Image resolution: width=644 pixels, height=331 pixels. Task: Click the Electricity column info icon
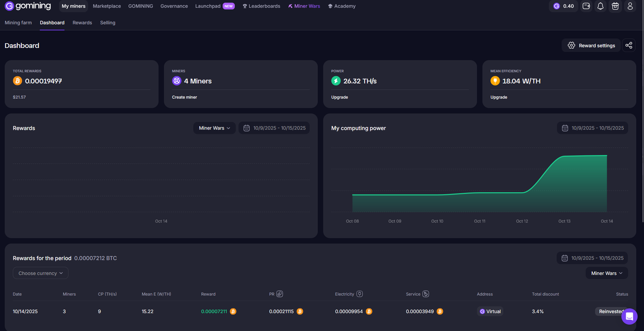(x=360, y=294)
